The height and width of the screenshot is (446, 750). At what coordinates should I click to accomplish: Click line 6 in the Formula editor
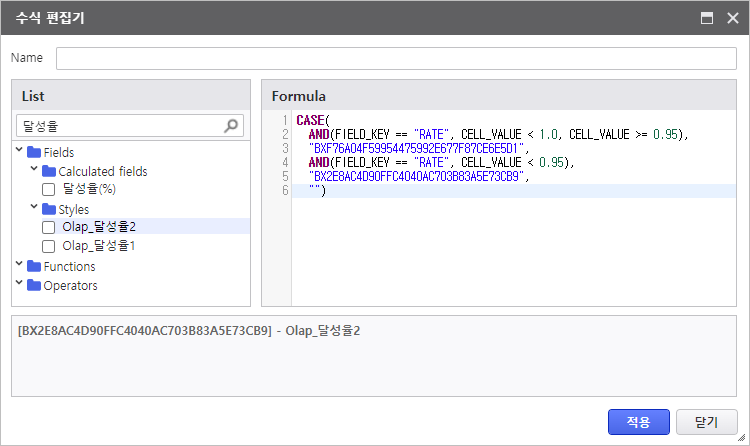[500, 190]
